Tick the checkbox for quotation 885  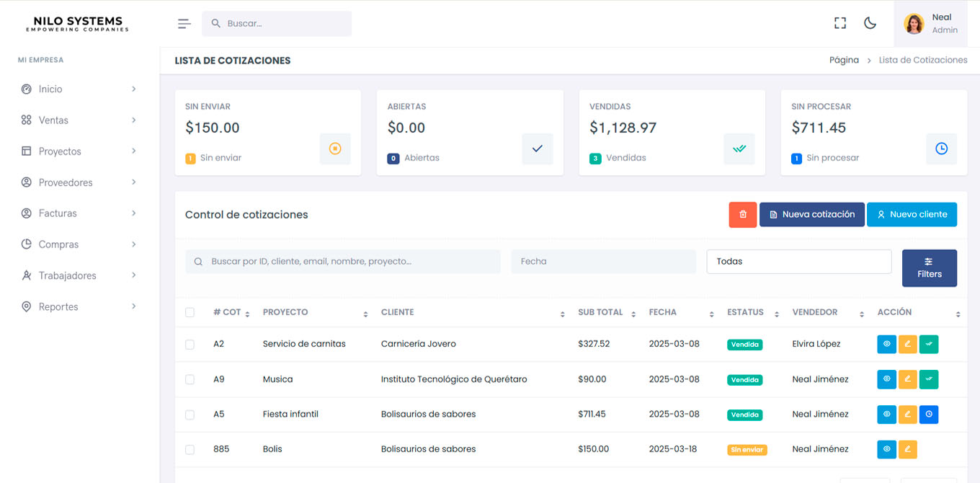click(190, 449)
